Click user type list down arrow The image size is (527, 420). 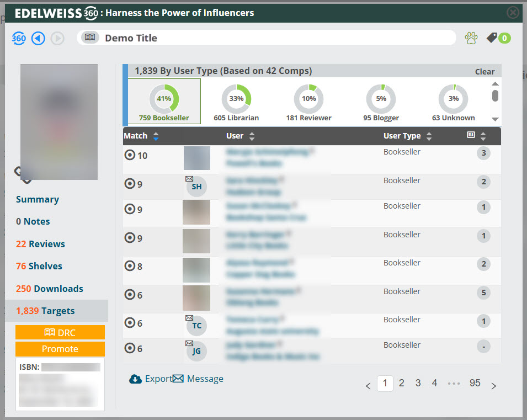(x=495, y=119)
